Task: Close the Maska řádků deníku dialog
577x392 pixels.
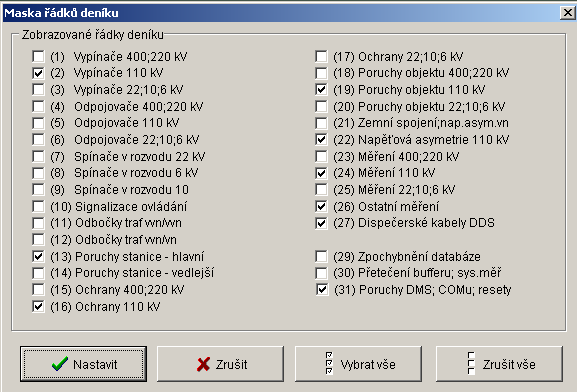Action: tap(567, 13)
